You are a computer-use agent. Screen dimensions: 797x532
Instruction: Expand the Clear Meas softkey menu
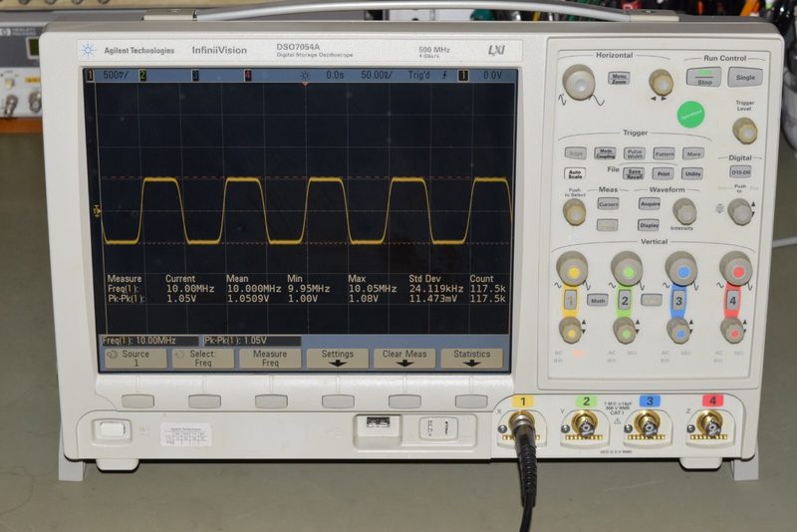tap(404, 358)
